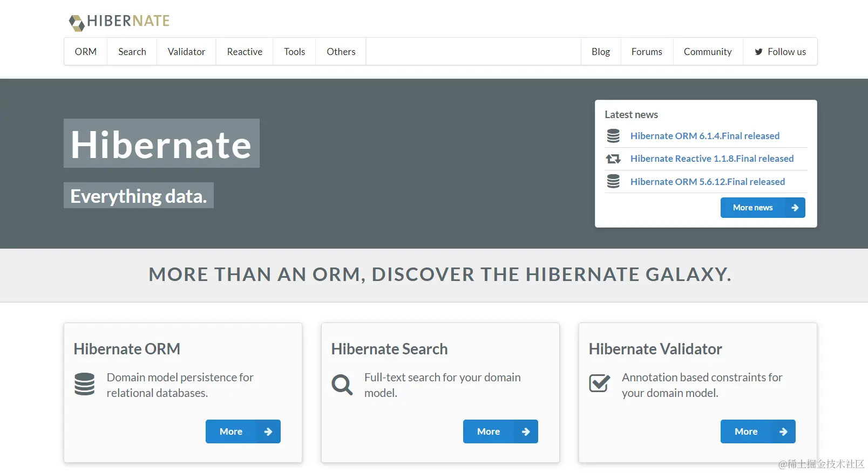This screenshot has width=868, height=473.
Task: Click the Twitter bird icon
Action: 758,52
